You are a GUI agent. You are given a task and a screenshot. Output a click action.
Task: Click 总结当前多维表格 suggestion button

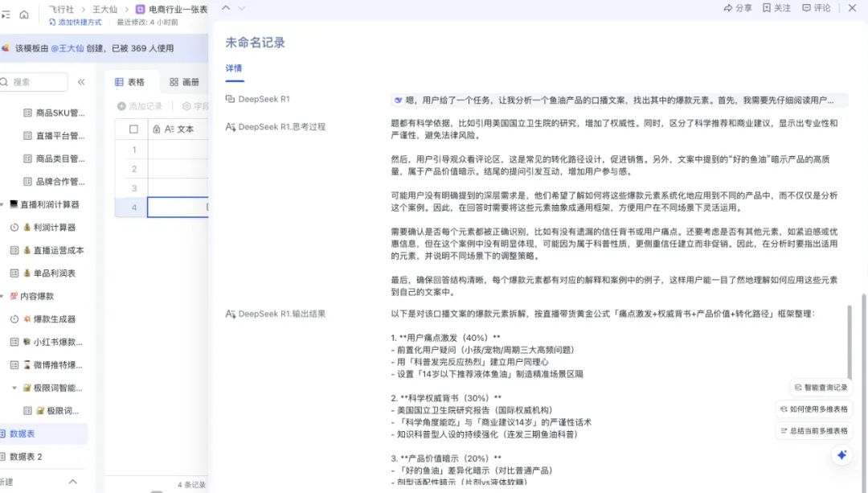pos(813,431)
